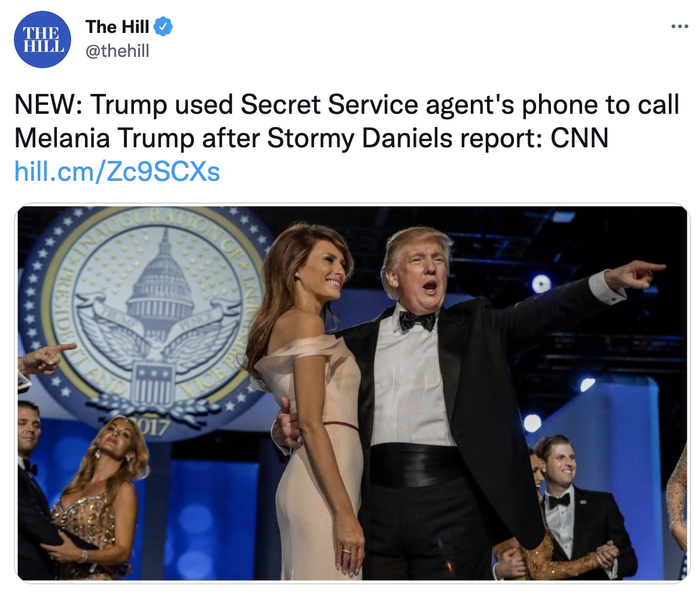Click the 2017 text on the seal
This screenshot has width=700, height=594.
[x=151, y=426]
